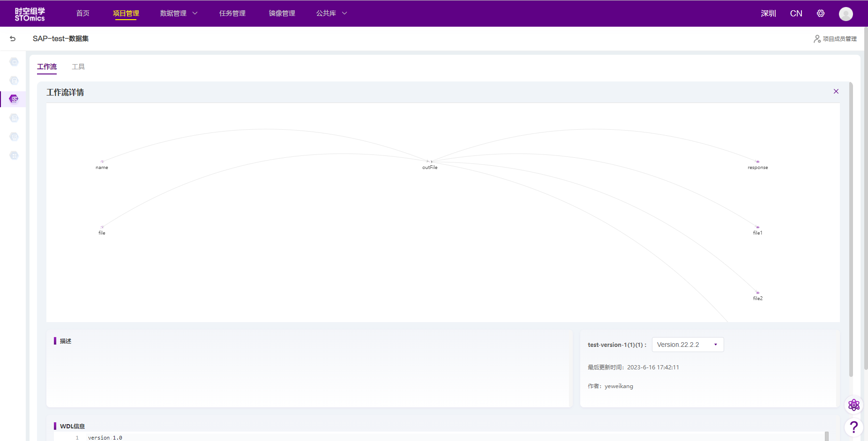
Task: Switch to the 工具 tab
Action: click(x=78, y=67)
